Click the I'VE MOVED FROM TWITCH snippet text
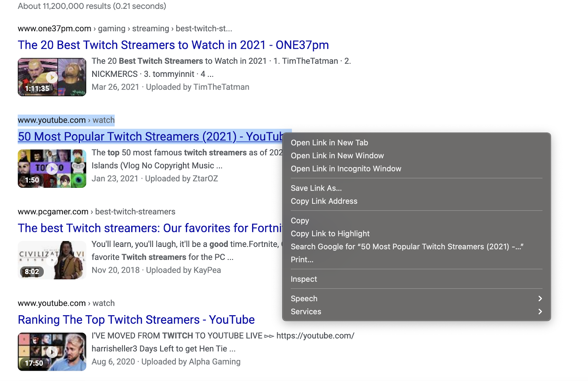 (x=223, y=336)
